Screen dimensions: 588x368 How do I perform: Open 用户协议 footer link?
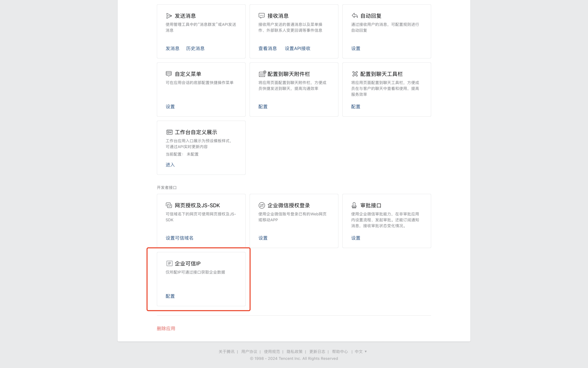(249, 352)
